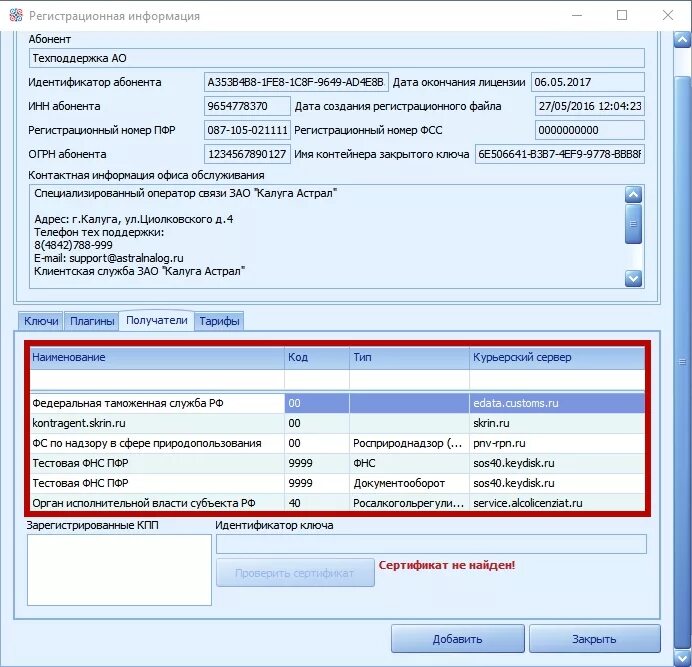Click the pnv-rpn.ru server cell
The width and height of the screenshot is (692, 667).
557,443
